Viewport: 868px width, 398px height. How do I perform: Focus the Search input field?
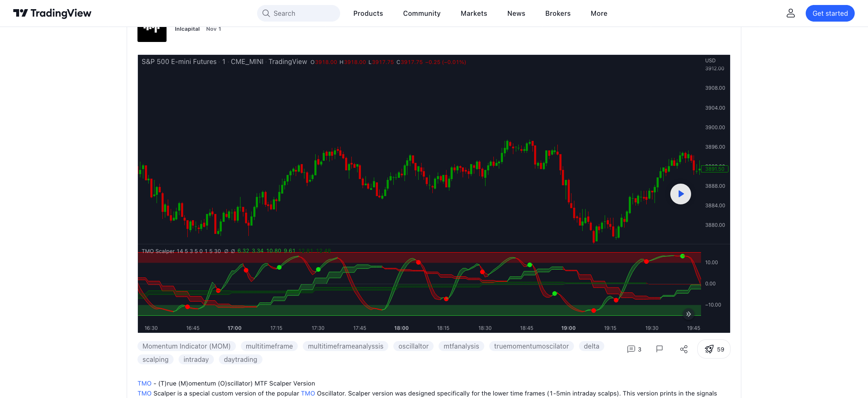(299, 13)
